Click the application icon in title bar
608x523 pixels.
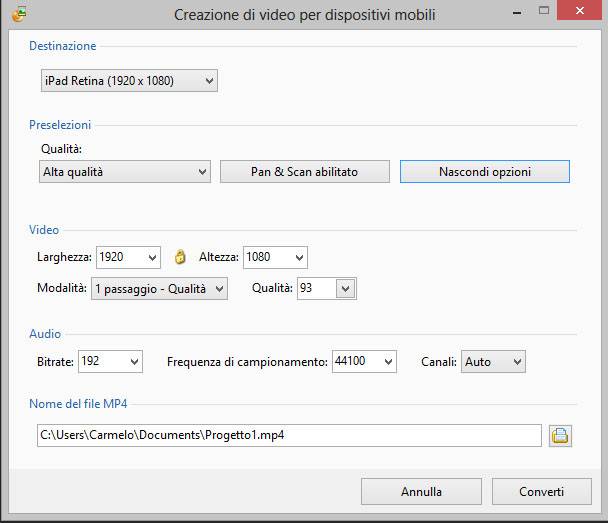tap(19, 14)
